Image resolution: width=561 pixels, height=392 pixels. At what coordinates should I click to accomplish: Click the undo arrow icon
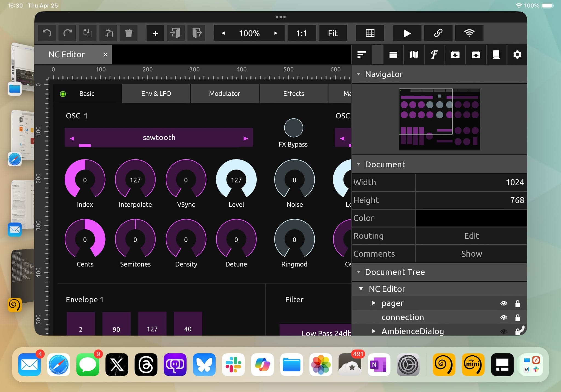[x=47, y=33]
